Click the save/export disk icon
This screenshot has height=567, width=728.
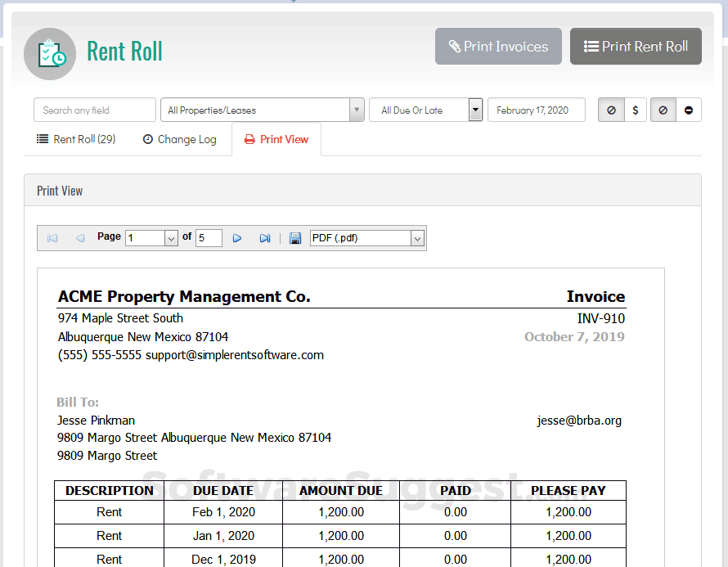click(x=295, y=238)
